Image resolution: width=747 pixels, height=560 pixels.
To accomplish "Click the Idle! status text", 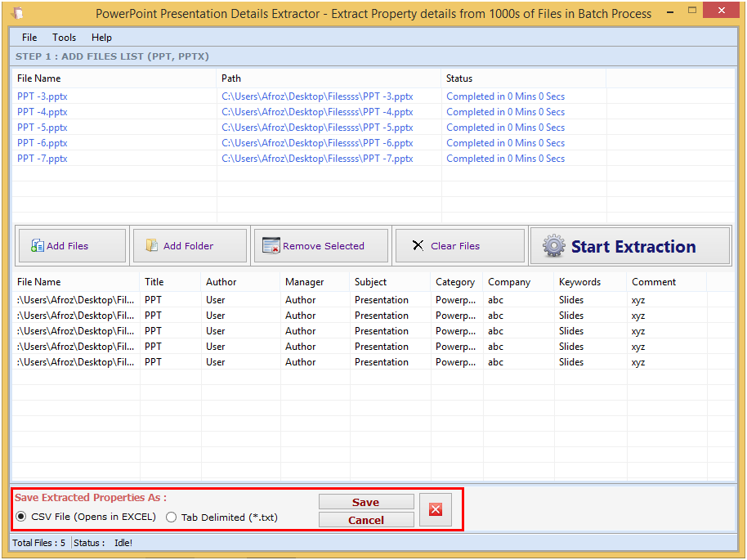I will 123,543.
